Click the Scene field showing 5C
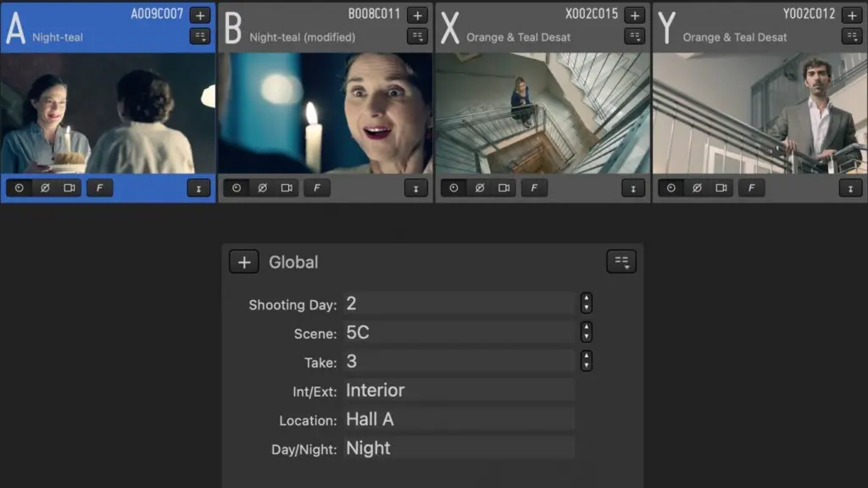Image resolution: width=868 pixels, height=488 pixels. pos(459,332)
